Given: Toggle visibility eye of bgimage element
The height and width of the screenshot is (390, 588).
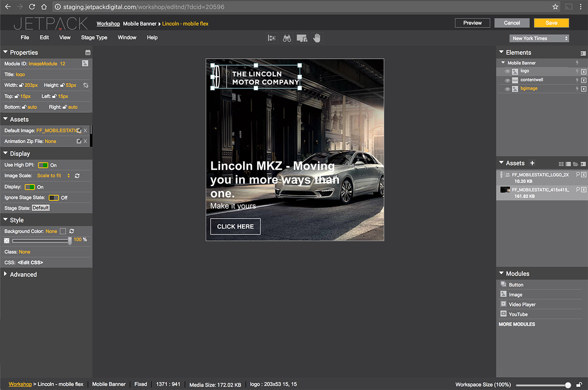Looking at the screenshot, I should click(507, 89).
